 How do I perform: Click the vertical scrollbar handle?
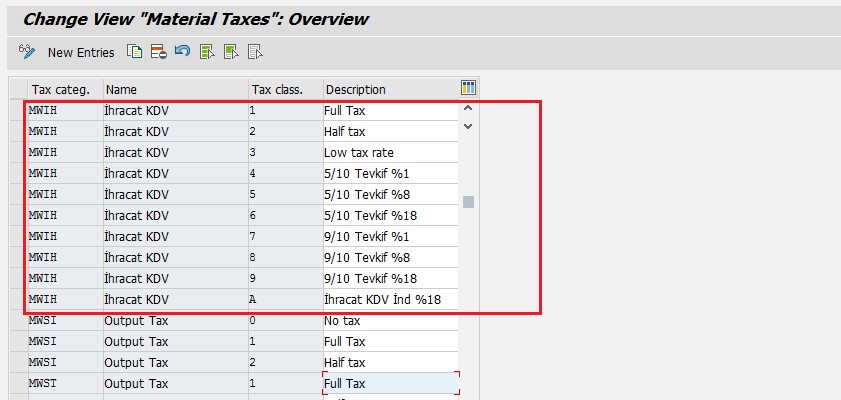[x=468, y=202]
